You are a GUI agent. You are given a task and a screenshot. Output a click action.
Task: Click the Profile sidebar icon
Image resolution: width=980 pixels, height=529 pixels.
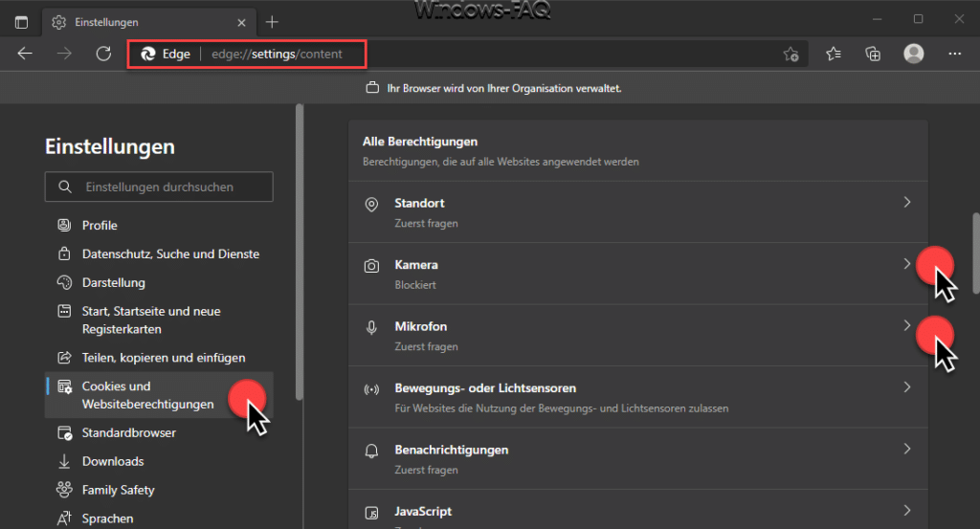[x=64, y=225]
